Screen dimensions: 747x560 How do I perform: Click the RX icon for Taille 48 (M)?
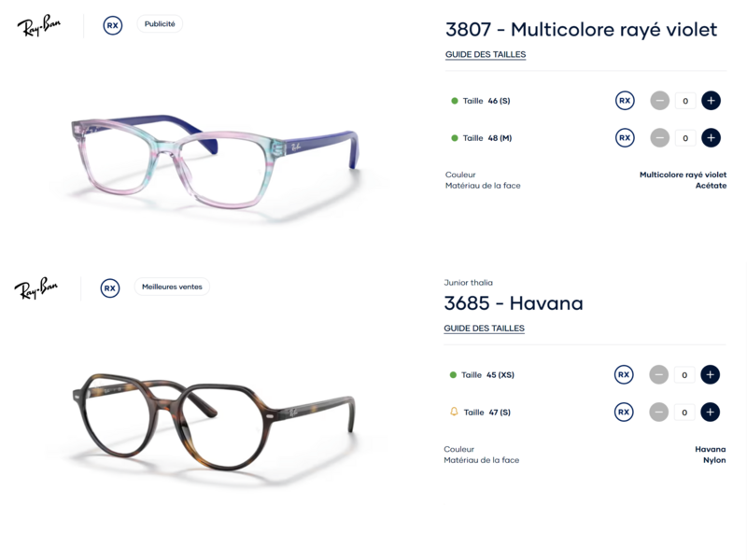pyautogui.click(x=625, y=138)
